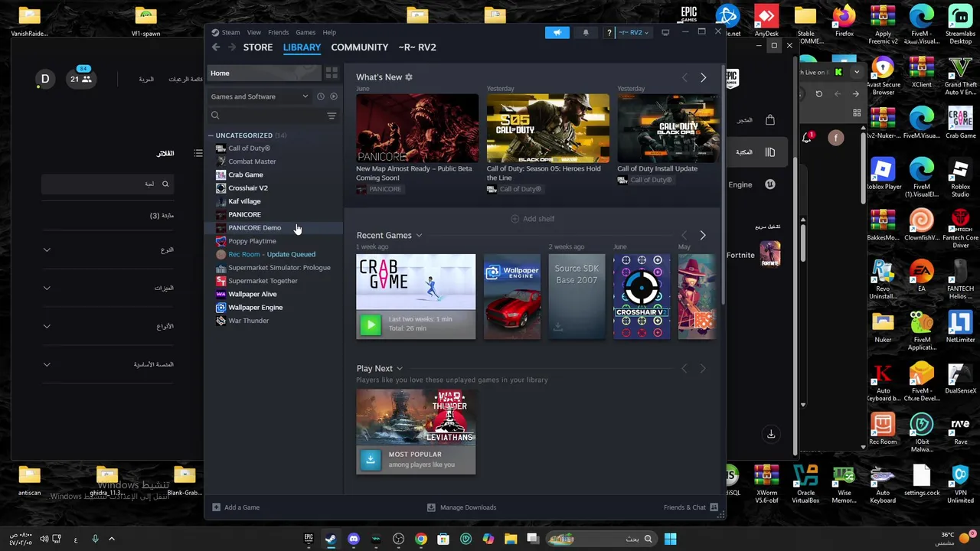
Task: Open the Games menu
Action: (x=305, y=32)
